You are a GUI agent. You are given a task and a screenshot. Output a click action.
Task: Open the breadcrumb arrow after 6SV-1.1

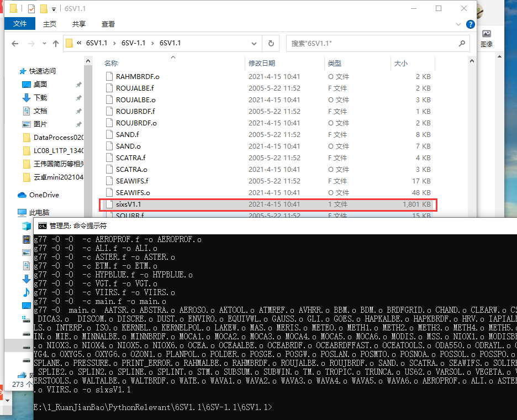(x=154, y=43)
